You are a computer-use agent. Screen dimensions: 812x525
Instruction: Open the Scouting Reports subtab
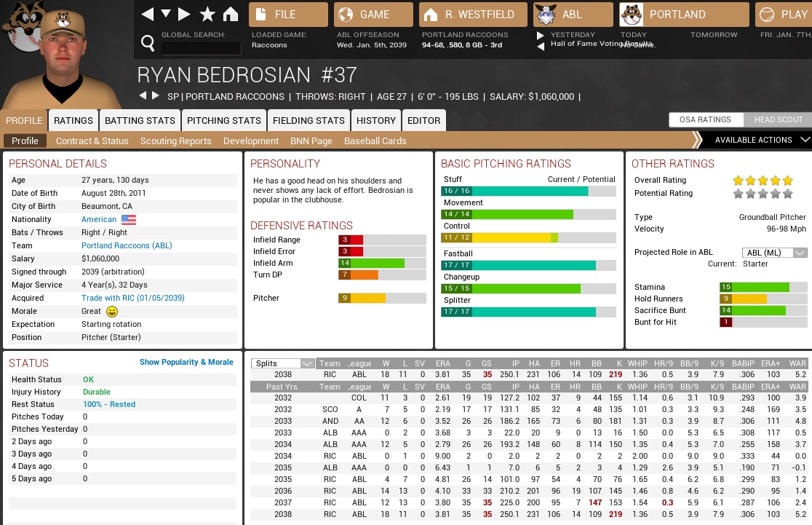[x=175, y=141]
